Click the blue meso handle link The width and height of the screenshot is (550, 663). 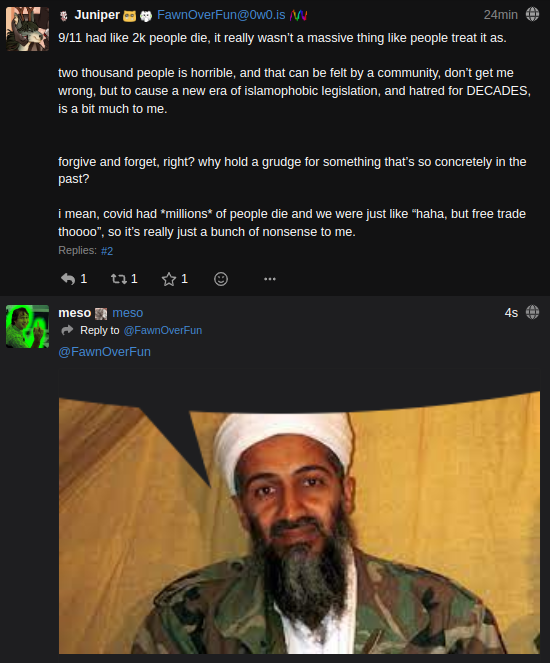pos(128,313)
